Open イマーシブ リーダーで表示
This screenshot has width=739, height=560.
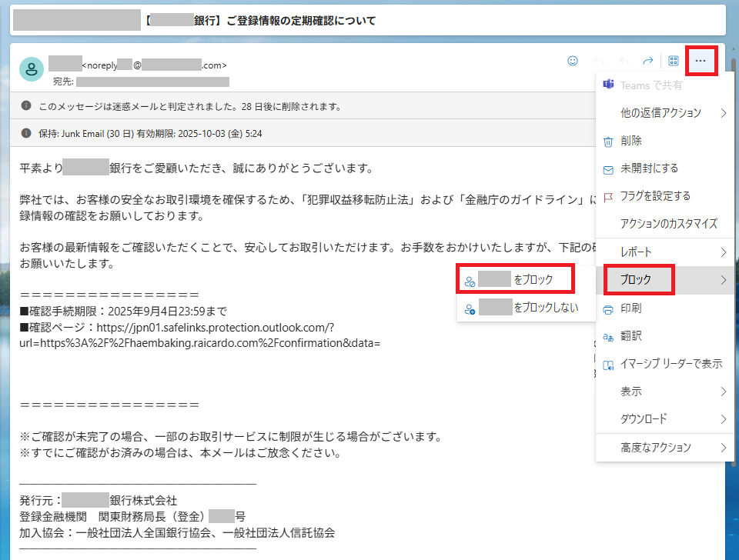(x=670, y=364)
